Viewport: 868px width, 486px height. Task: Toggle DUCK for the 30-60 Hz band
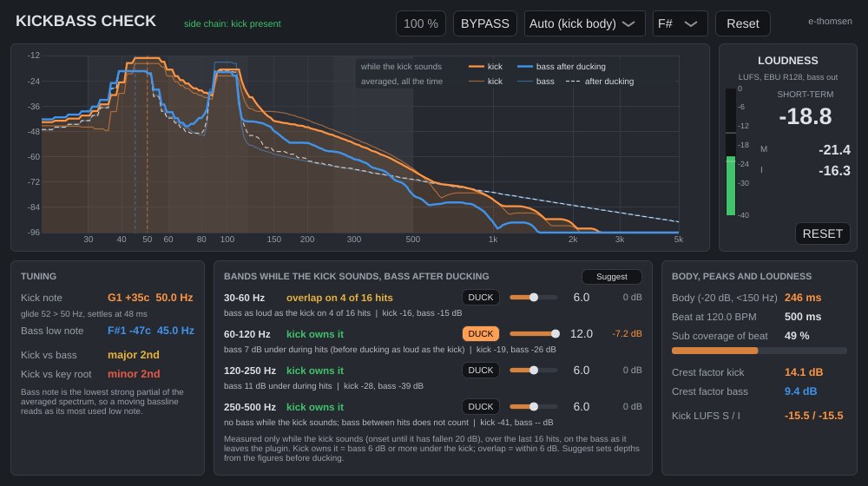[x=481, y=298]
